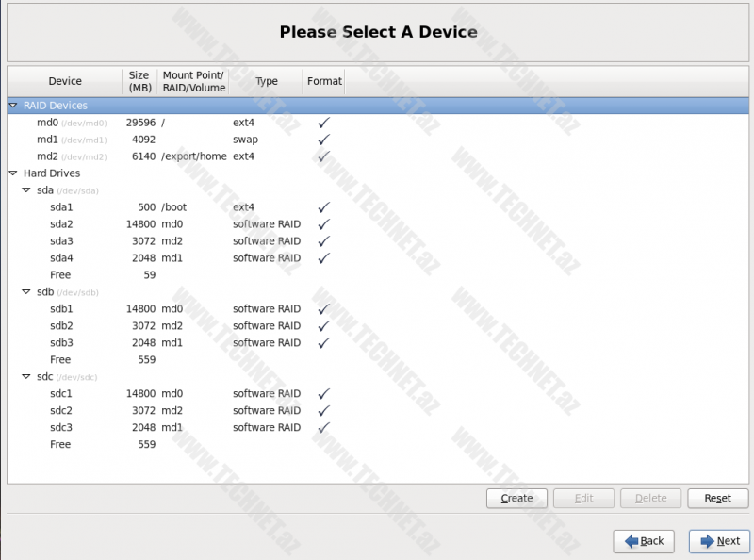Sort by Device column header
The height and width of the screenshot is (560, 754).
coord(65,81)
